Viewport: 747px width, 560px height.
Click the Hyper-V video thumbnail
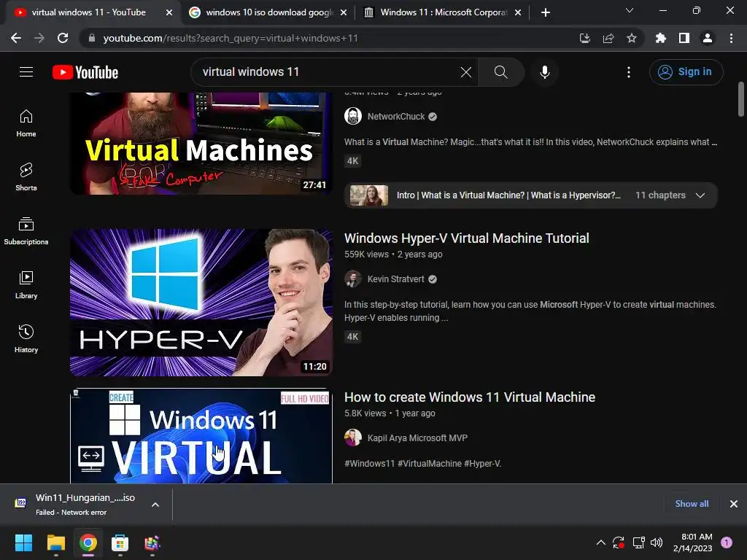click(201, 303)
